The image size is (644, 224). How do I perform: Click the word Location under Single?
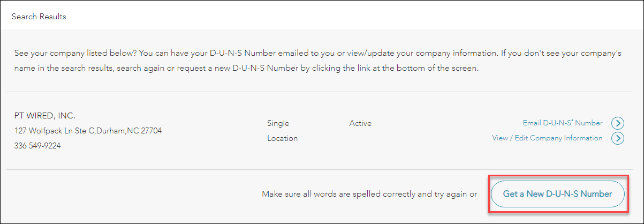(x=282, y=138)
